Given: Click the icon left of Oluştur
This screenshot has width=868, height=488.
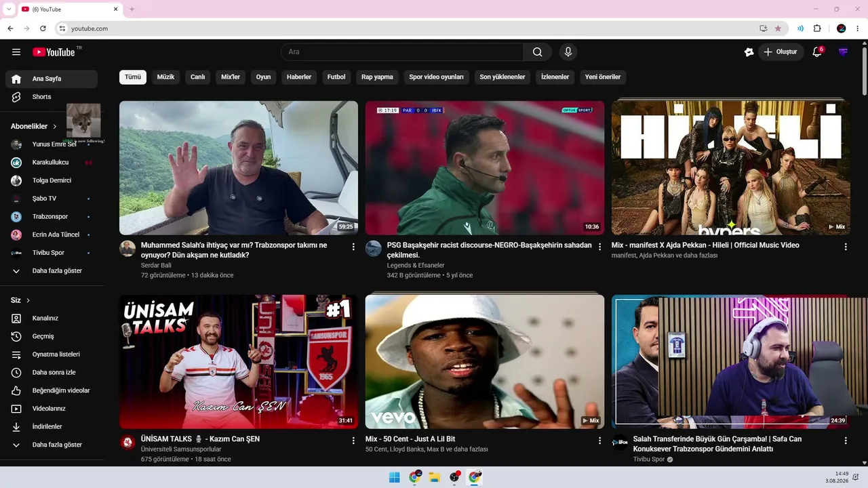Looking at the screenshot, I should point(749,52).
